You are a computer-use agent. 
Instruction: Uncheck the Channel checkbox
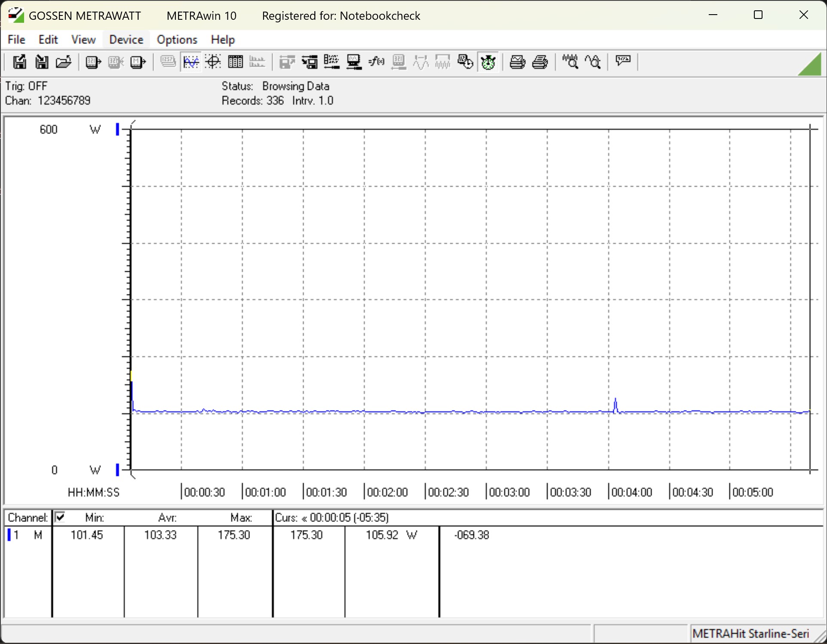point(60,517)
